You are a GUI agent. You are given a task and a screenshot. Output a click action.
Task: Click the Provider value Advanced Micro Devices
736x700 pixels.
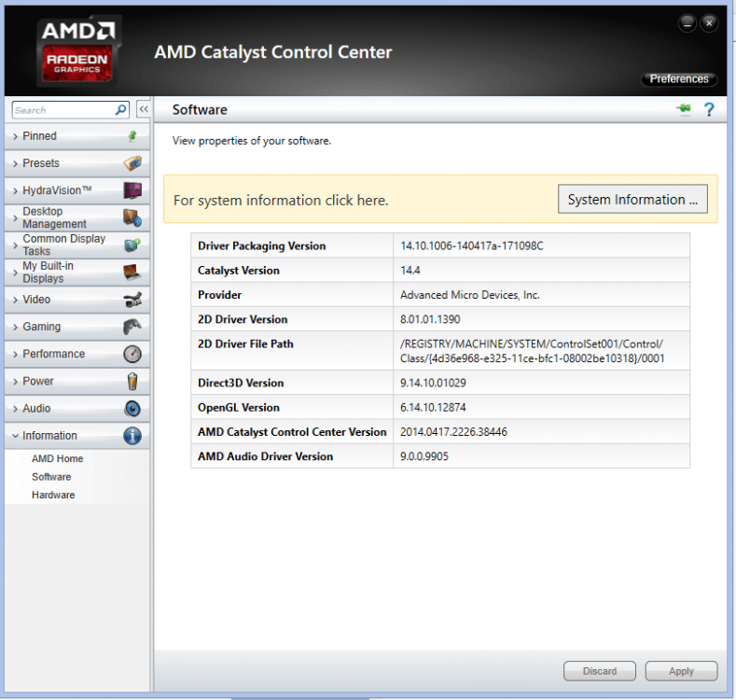470,295
